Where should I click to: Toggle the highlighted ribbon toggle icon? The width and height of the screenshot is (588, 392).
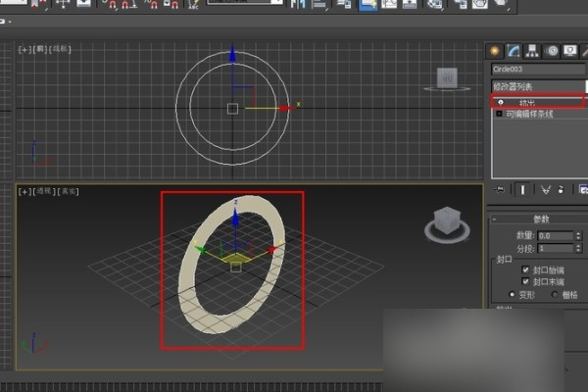[x=367, y=4]
